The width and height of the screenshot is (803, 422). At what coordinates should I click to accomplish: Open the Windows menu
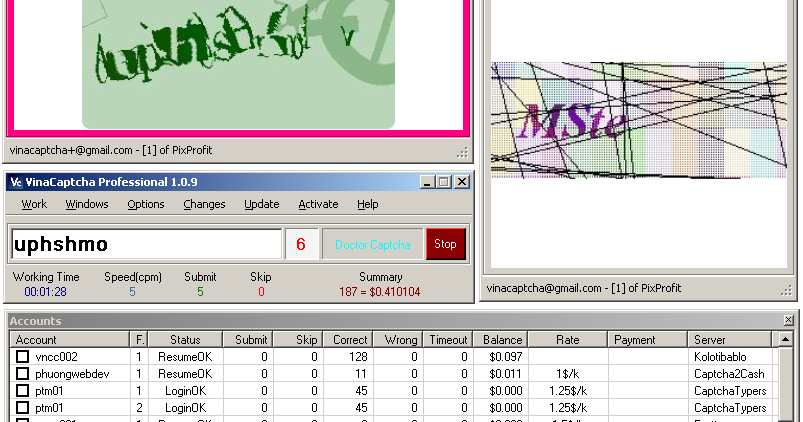tap(87, 204)
